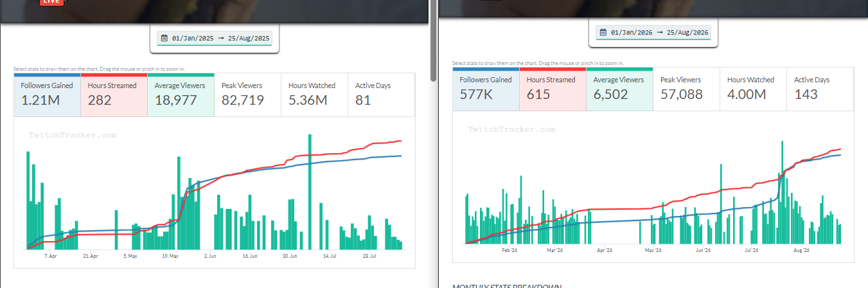The height and width of the screenshot is (288, 868).
Task: Click the 'Select stats to draw them' hint in left window
Action: pyautogui.click(x=99, y=69)
